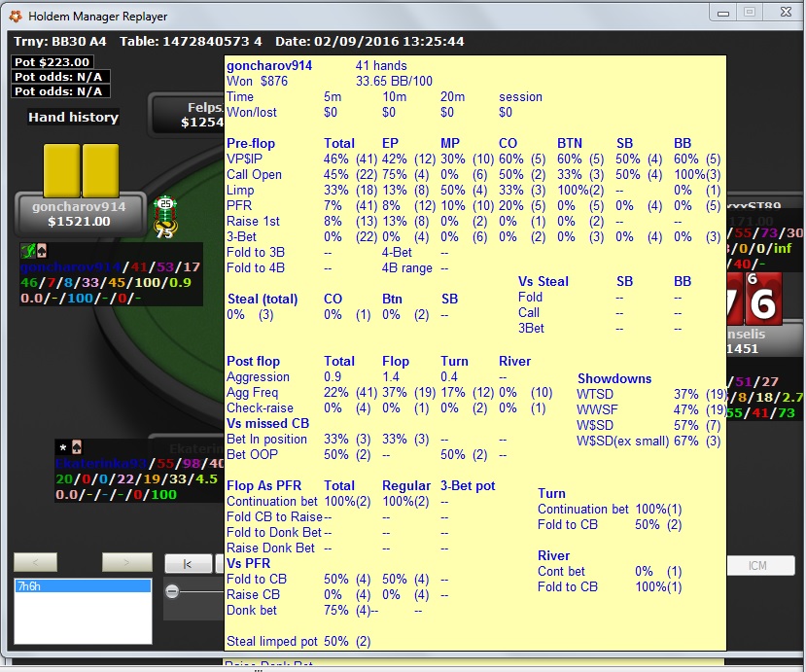Click the PFR row label
The image size is (806, 672).
coord(239,205)
